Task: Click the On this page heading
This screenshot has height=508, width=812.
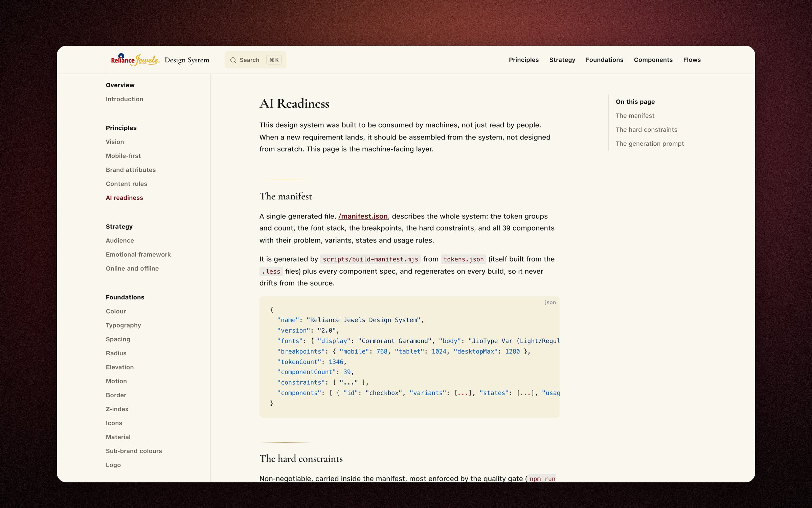Action: [635, 102]
